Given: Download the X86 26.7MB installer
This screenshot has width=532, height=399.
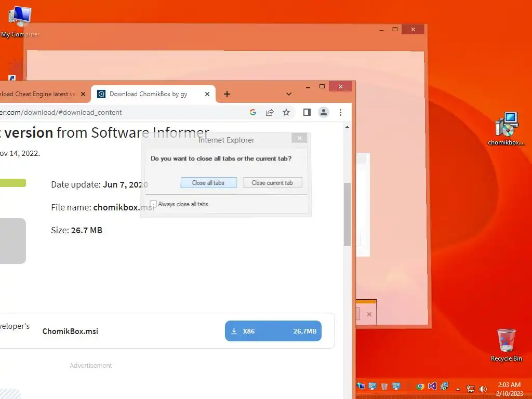Looking at the screenshot, I should (x=273, y=331).
